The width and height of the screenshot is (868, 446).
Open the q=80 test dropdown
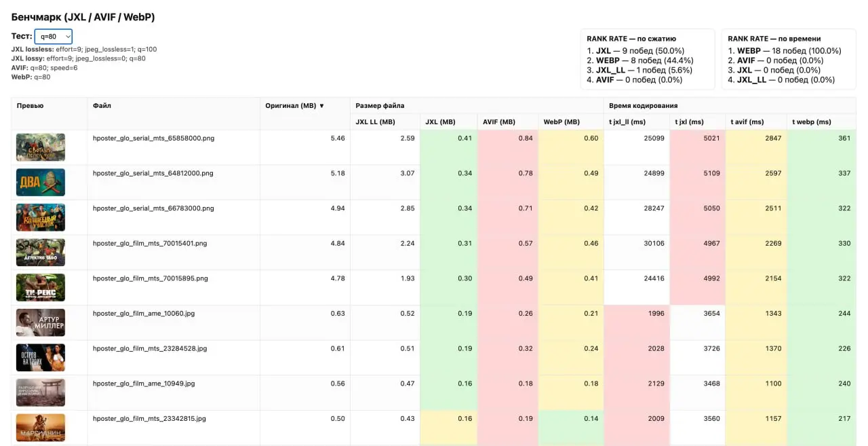coord(54,37)
